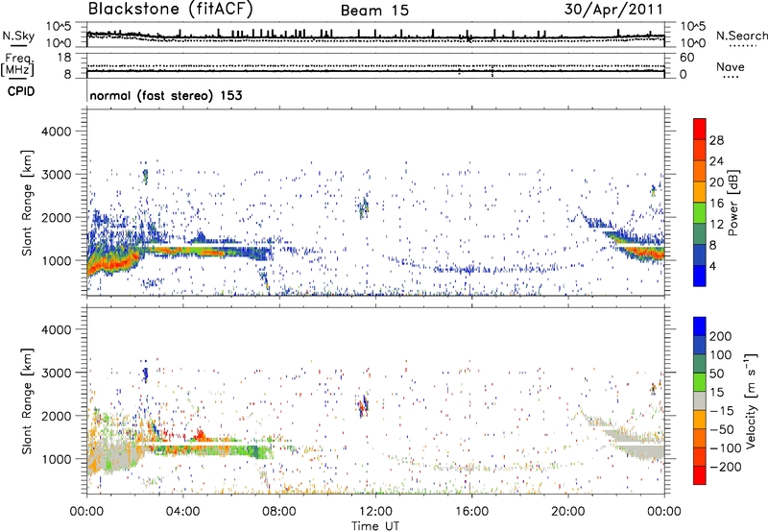Click the '24' label on Power color bar
The height and width of the screenshot is (532, 768).
coord(716,161)
